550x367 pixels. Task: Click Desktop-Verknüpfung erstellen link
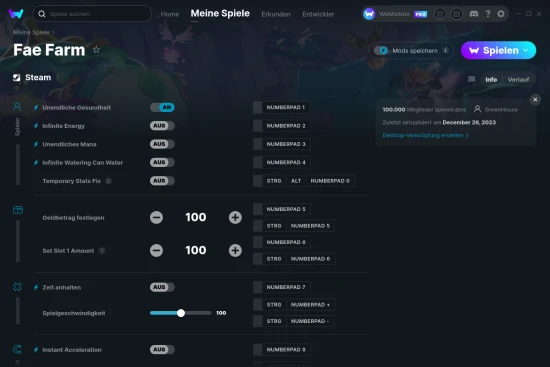coord(425,135)
